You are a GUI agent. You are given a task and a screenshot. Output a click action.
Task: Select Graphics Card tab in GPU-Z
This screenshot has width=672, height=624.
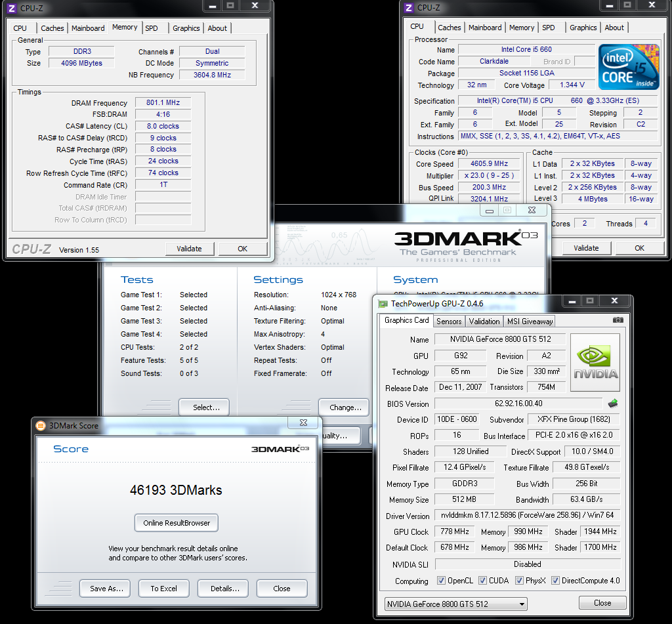point(406,320)
